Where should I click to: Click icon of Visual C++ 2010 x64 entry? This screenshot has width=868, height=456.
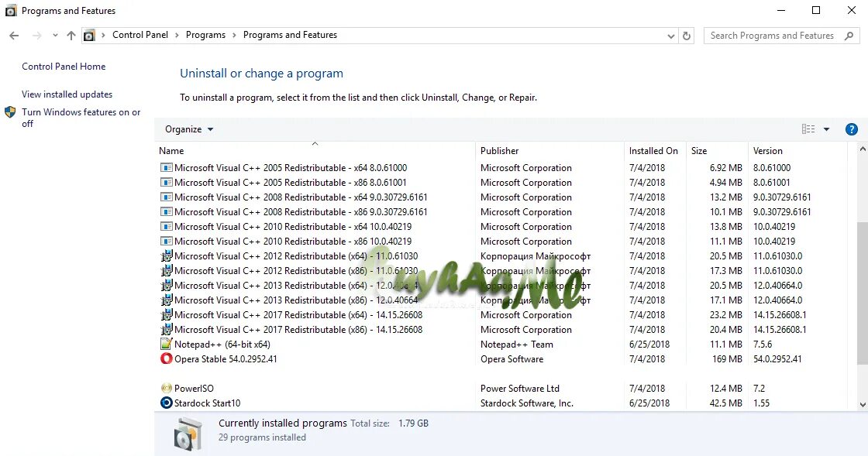[x=166, y=227]
